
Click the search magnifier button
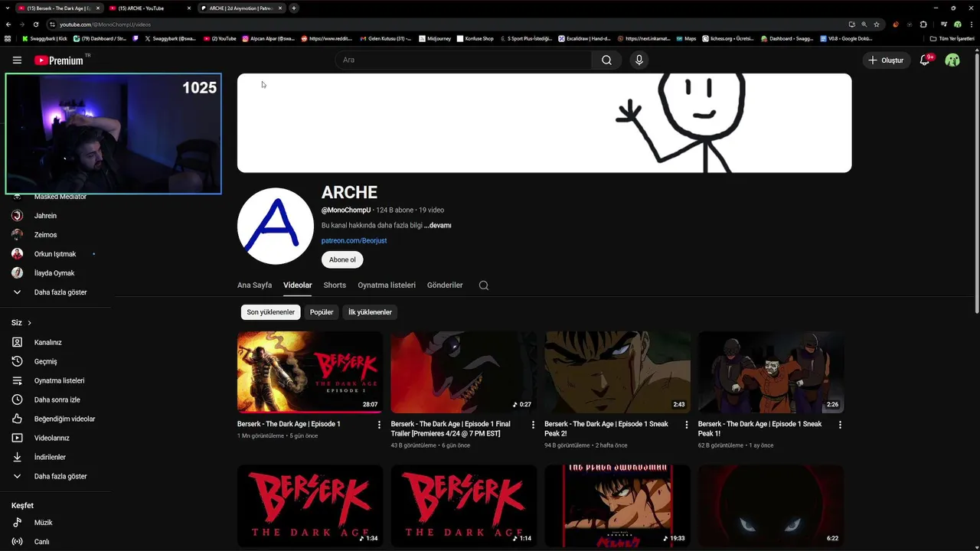pyautogui.click(x=606, y=60)
